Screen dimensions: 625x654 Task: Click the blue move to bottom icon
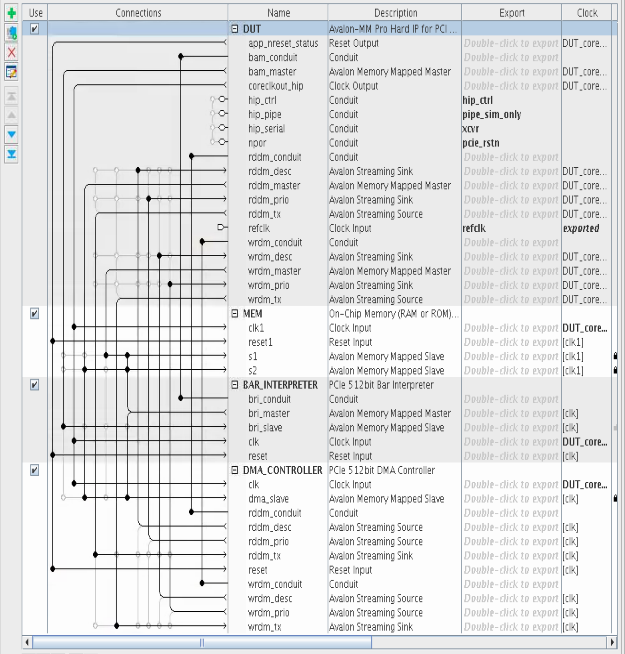(11, 154)
